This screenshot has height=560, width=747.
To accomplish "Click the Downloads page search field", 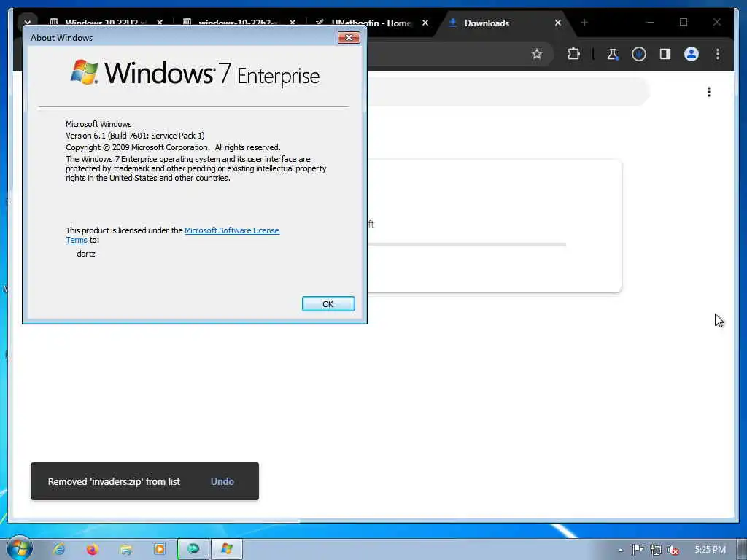I will [508, 91].
